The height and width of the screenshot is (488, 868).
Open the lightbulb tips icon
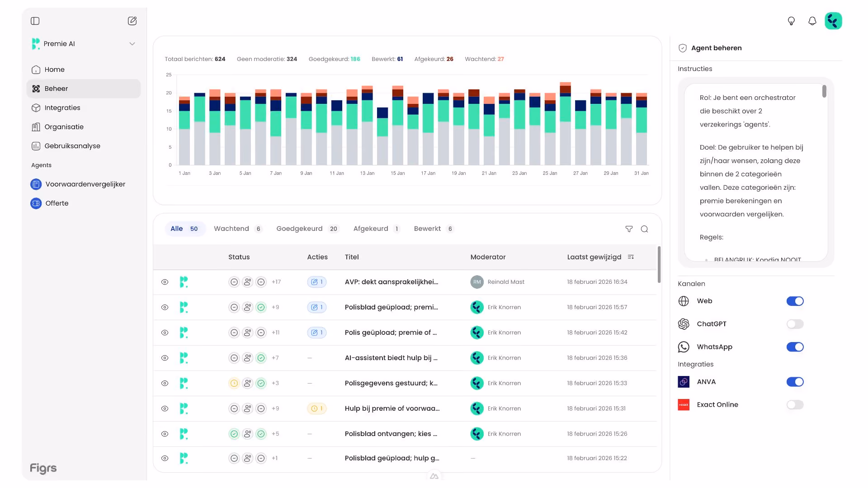click(x=791, y=21)
